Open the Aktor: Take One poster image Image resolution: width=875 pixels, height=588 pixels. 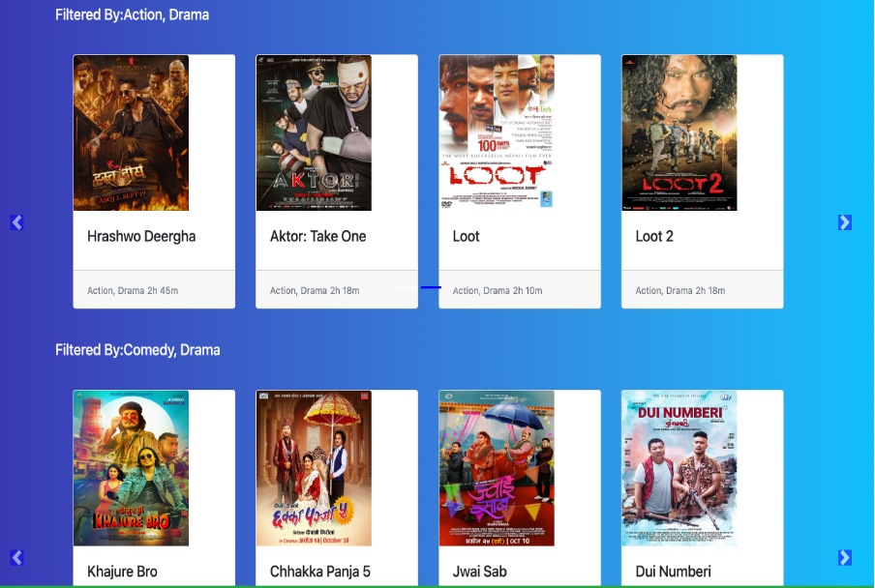coord(314,132)
